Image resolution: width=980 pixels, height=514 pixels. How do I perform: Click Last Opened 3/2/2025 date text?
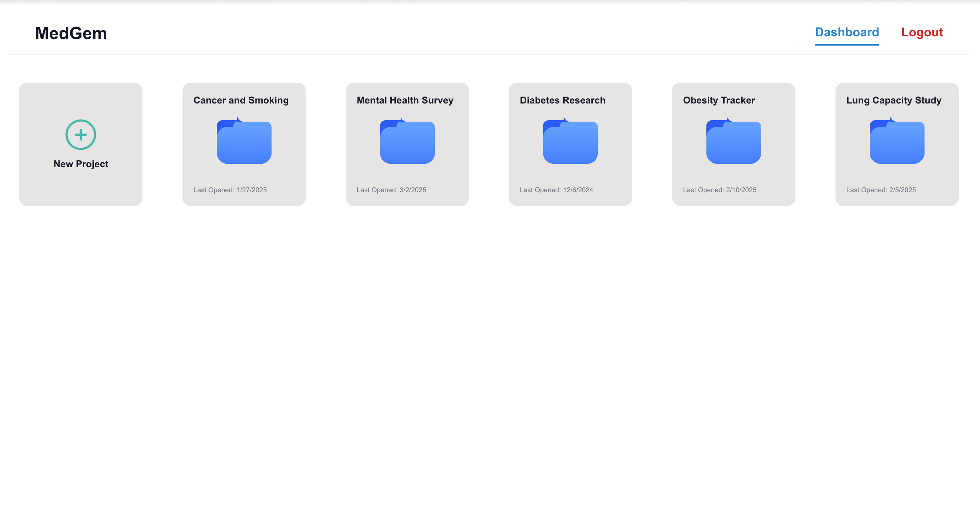391,189
